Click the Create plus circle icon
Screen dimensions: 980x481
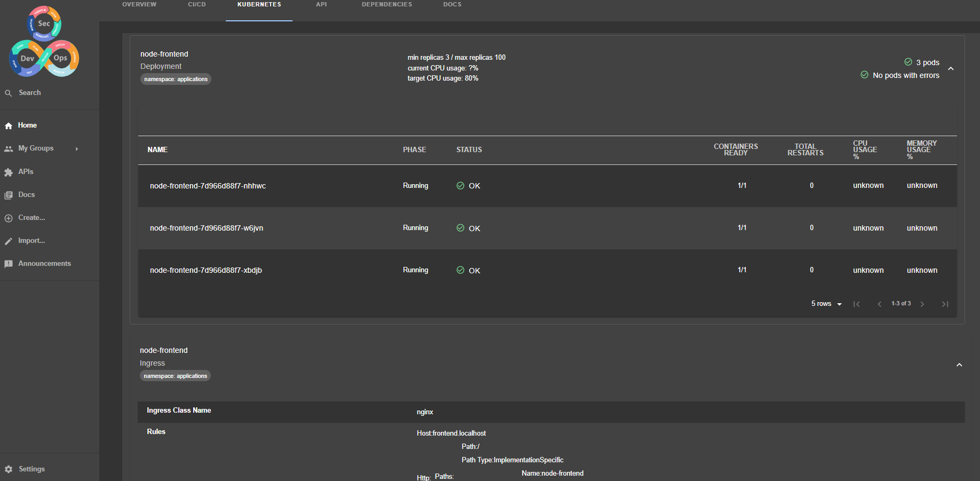(9, 218)
